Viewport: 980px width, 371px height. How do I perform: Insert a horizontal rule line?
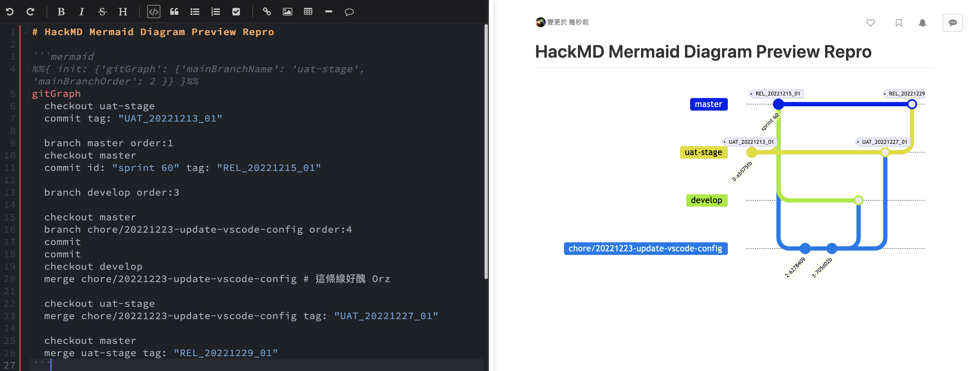pos(329,12)
